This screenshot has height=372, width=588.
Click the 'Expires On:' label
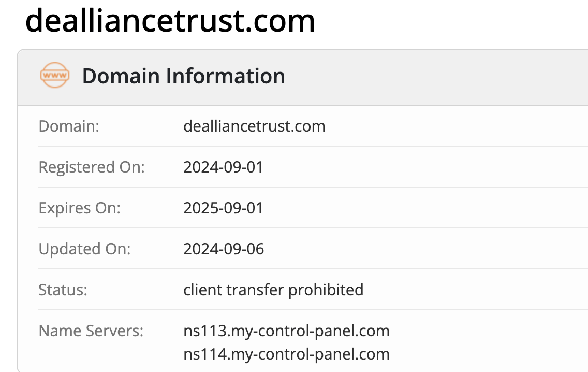click(79, 208)
